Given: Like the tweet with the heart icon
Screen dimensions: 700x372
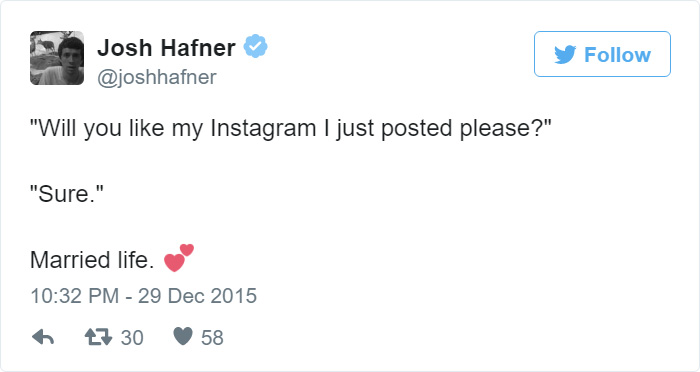Looking at the screenshot, I should coord(183,336).
